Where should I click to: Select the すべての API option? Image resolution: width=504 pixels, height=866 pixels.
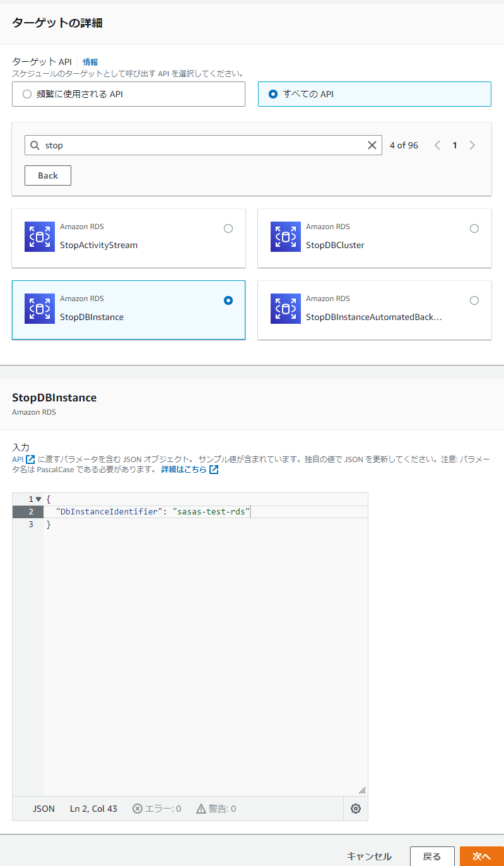[x=375, y=94]
